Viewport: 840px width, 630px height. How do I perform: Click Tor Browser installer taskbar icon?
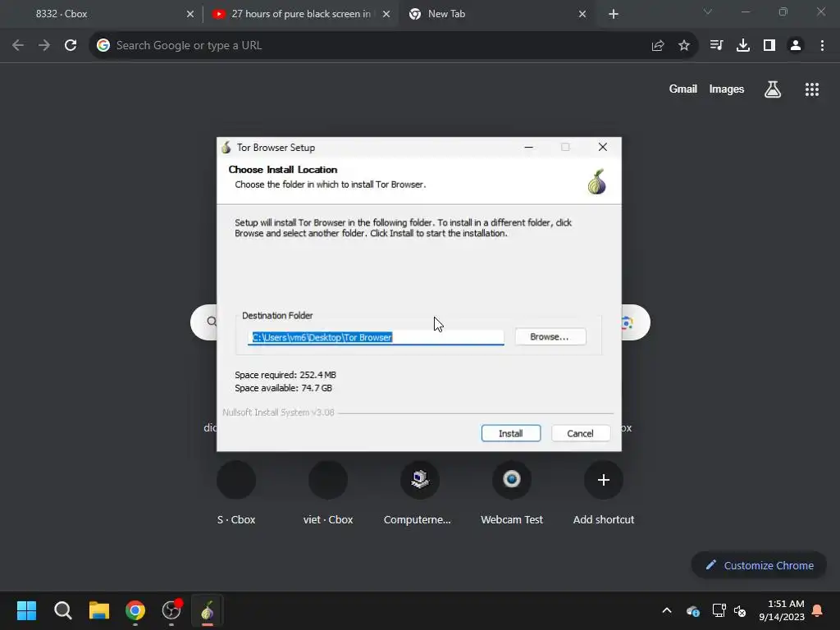[x=208, y=610]
